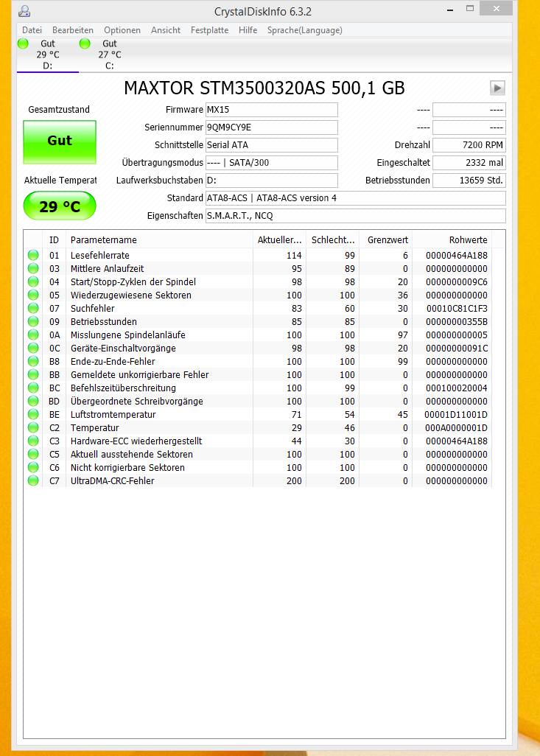Click the status dot for Nicht korrigierbare Sektoren
Viewport: 540px width, 756px height.
click(33, 467)
